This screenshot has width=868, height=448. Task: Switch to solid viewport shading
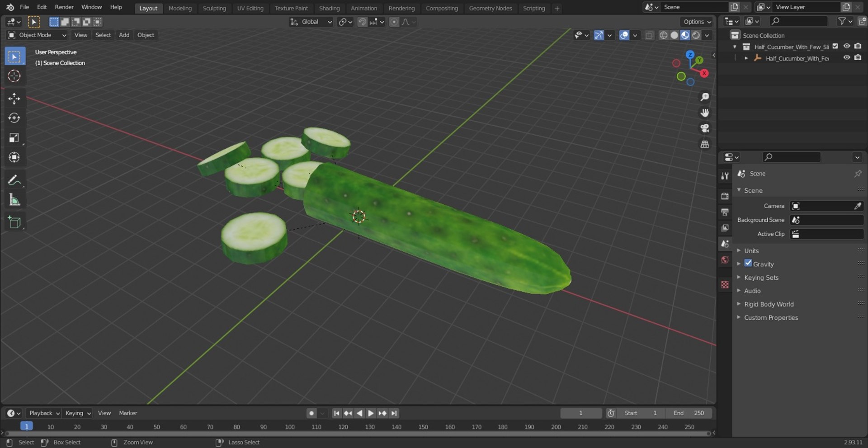click(x=674, y=35)
